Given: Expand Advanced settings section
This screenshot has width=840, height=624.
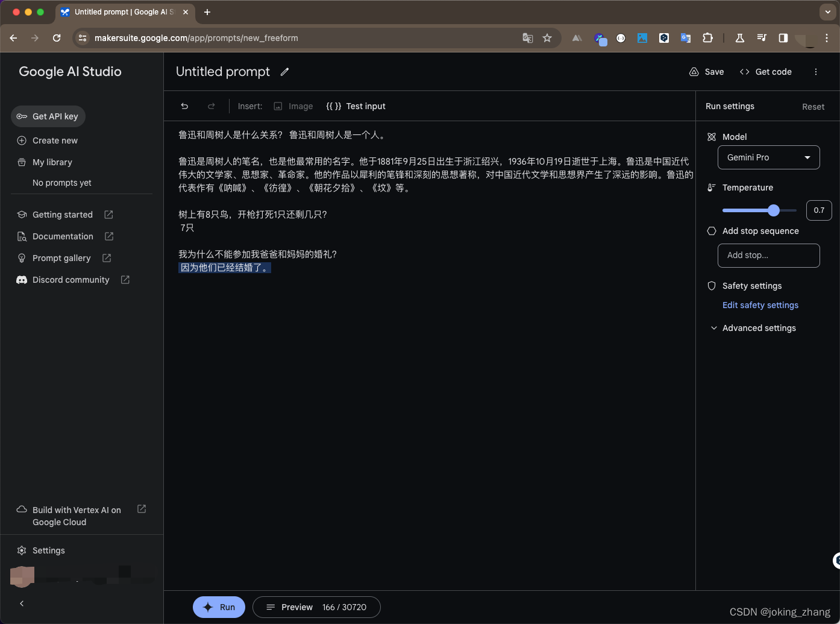Looking at the screenshot, I should (x=753, y=328).
